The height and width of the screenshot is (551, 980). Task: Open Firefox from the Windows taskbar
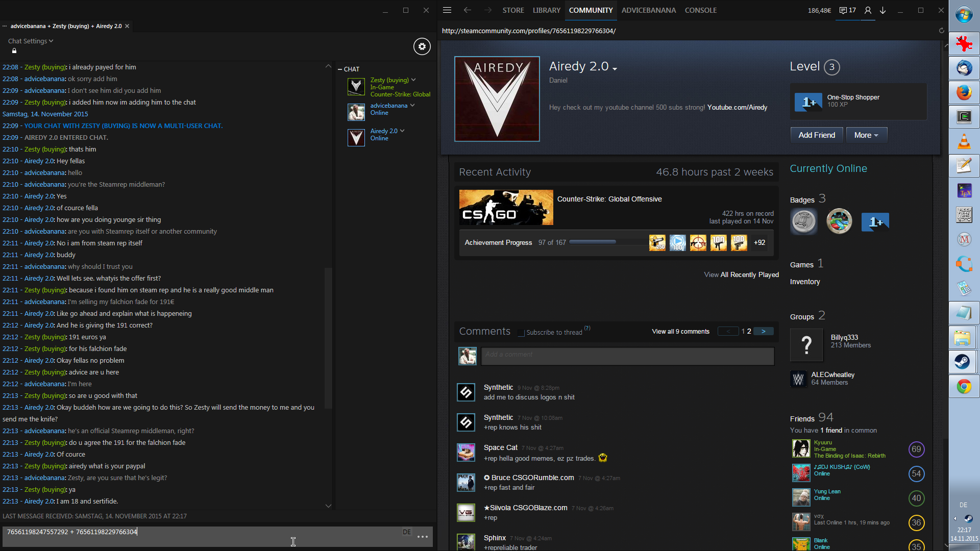tap(964, 92)
